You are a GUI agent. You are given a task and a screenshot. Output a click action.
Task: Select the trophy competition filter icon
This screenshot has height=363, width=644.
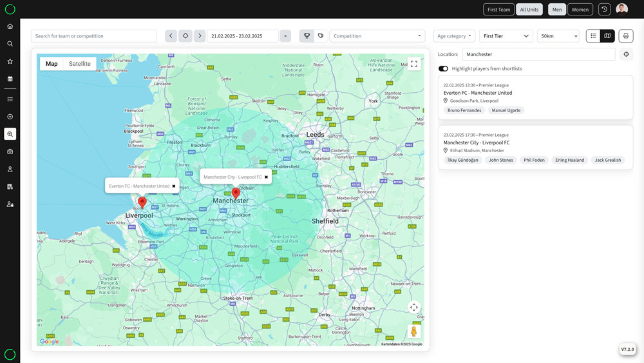click(307, 35)
